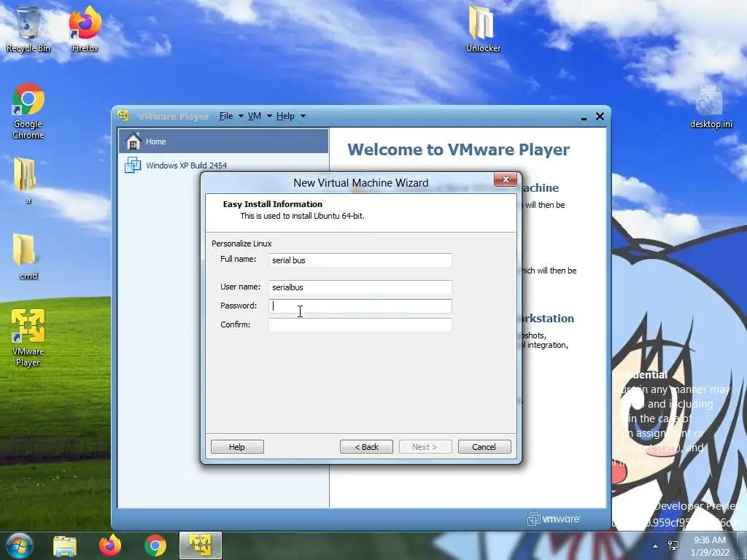Switch to VMware Player taskbar button
This screenshot has height=560, width=747.
point(201,545)
